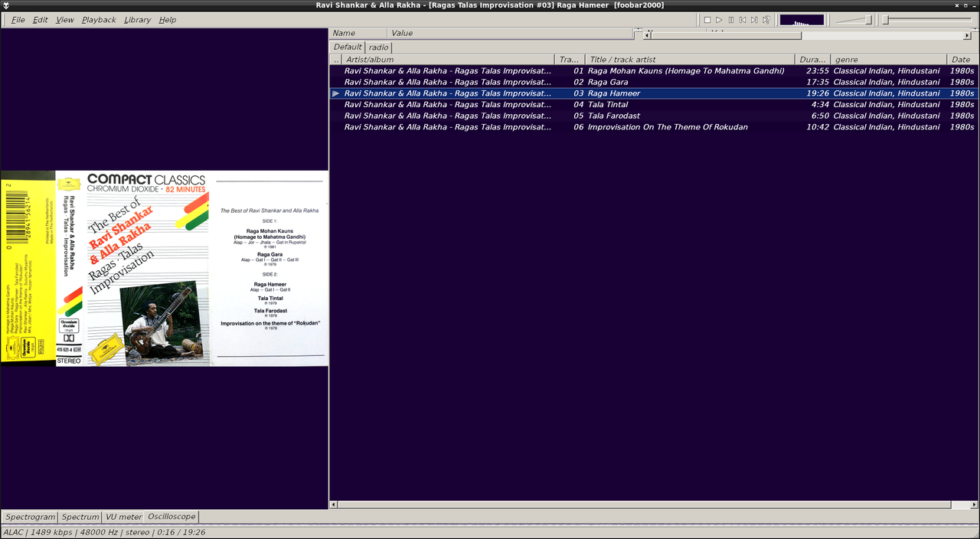Click the 17:35 duration cell
The image size is (980, 539).
click(x=818, y=82)
